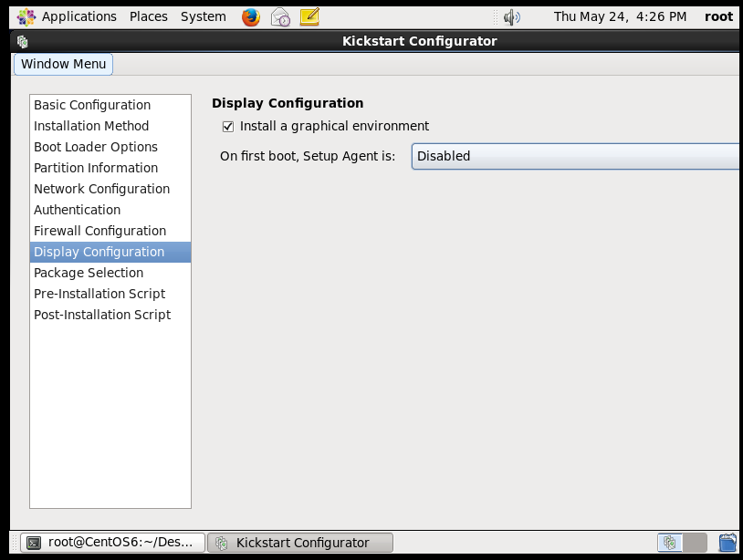Select Pre-Installation Script section
Image resolution: width=743 pixels, height=560 pixels.
point(110,294)
